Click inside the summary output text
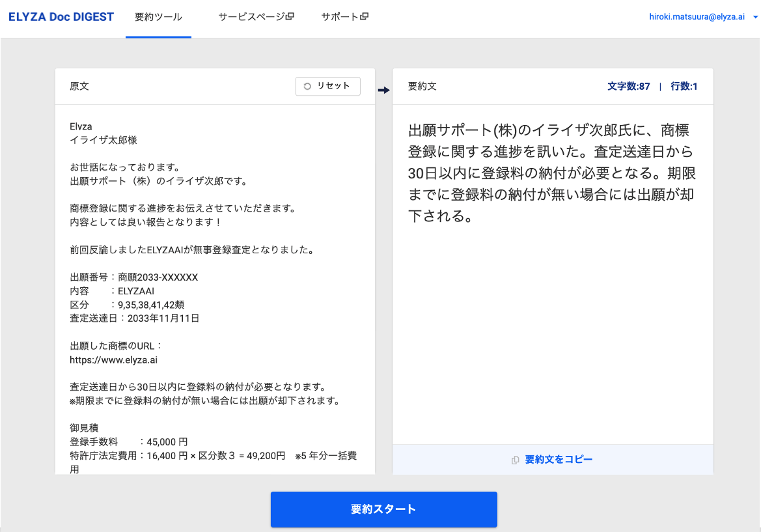Image resolution: width=761 pixels, height=532 pixels. pos(552,173)
